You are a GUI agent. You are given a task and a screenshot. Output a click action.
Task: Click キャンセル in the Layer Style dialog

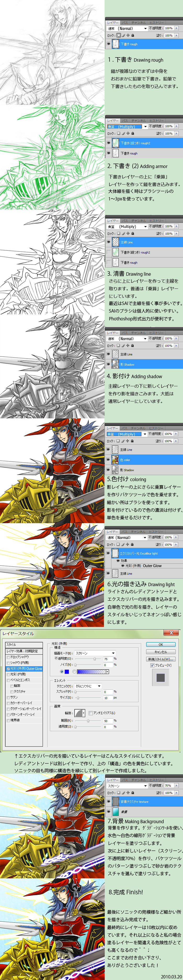point(161,652)
